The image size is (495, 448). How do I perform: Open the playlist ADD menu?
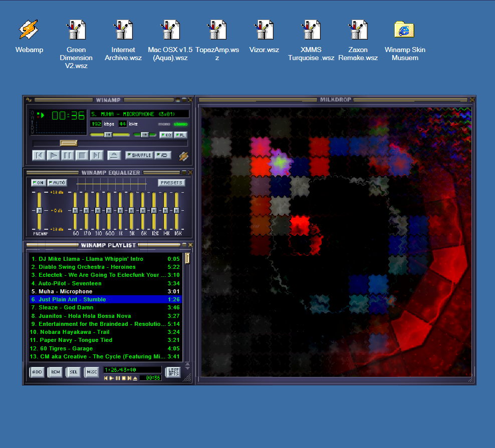click(37, 372)
